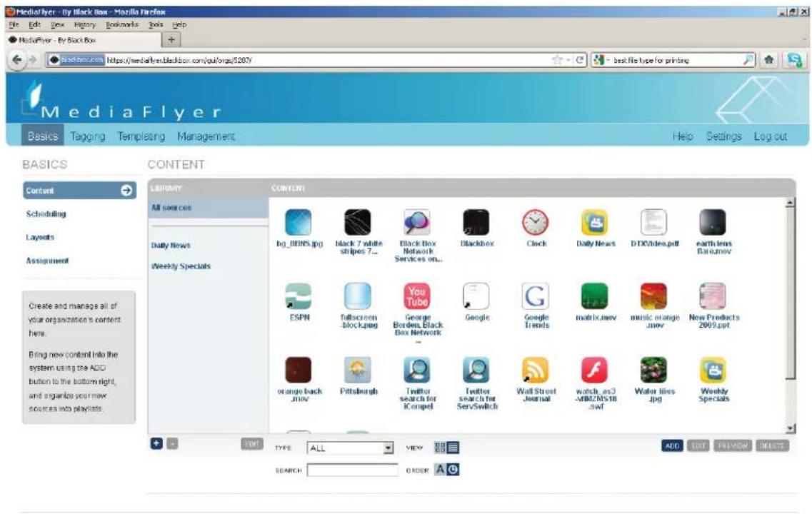Open the search engine selector dropdown
Image resolution: width=812 pixels, height=514 pixels.
tap(601, 60)
